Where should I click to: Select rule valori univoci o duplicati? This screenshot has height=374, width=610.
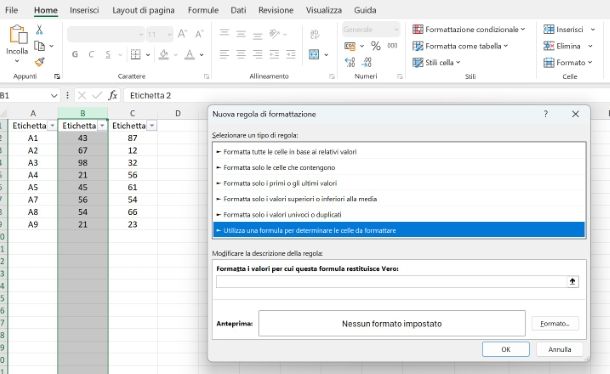tap(399, 214)
